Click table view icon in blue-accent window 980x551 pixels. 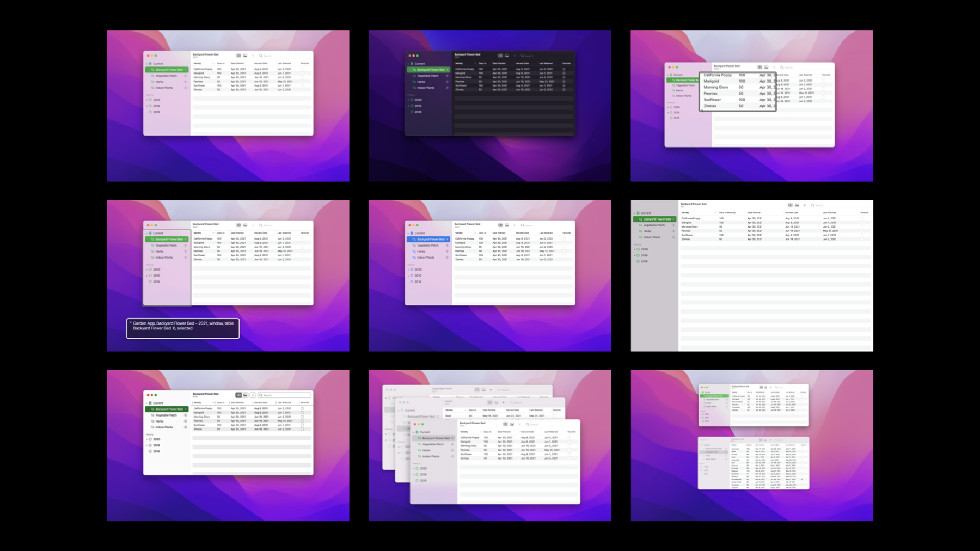(x=500, y=225)
